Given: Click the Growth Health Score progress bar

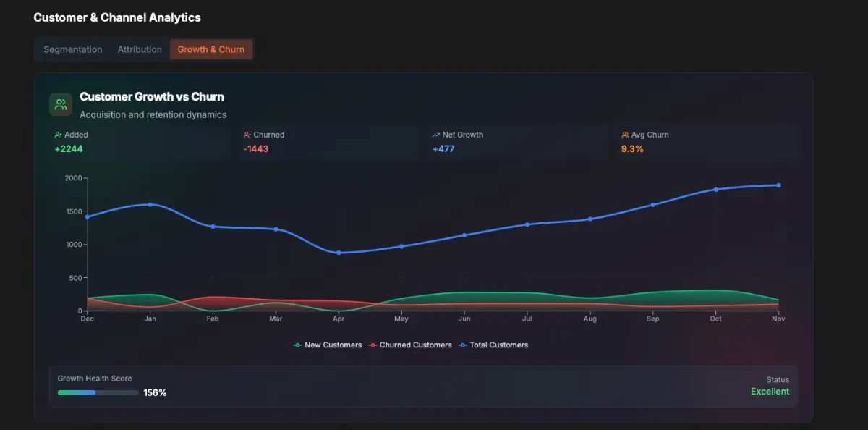Looking at the screenshot, I should click(x=98, y=392).
